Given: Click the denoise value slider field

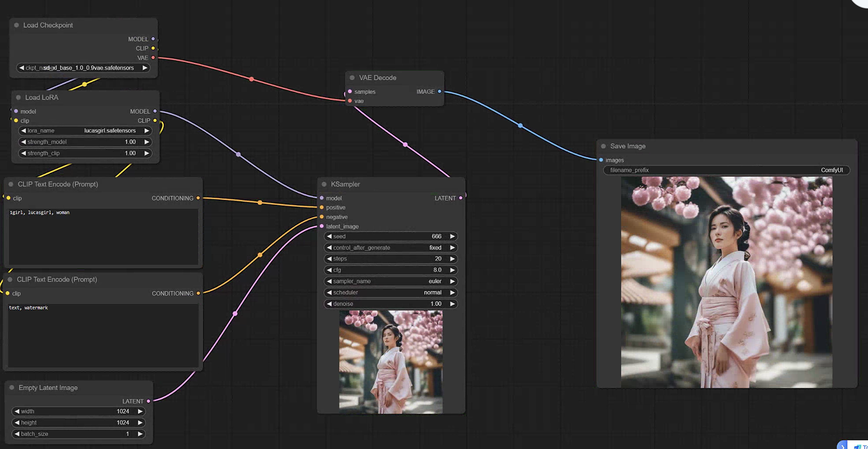Looking at the screenshot, I should tap(391, 304).
